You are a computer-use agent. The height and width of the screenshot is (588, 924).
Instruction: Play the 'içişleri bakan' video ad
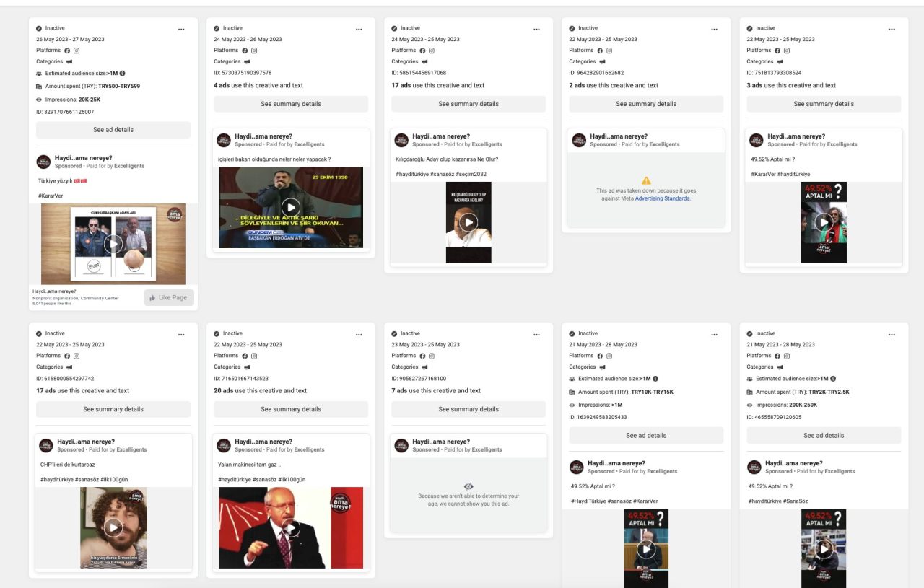(x=291, y=208)
